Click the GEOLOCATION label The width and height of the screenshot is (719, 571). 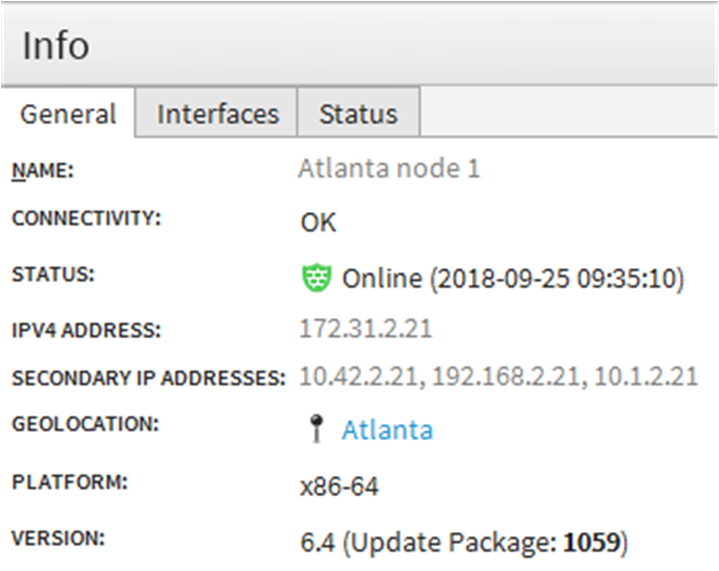85,424
